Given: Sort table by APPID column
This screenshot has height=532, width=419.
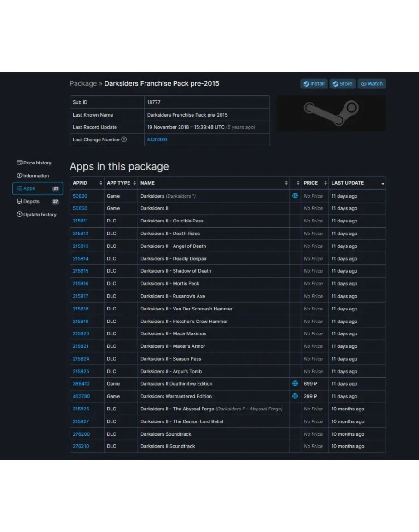Looking at the screenshot, I should click(87, 183).
